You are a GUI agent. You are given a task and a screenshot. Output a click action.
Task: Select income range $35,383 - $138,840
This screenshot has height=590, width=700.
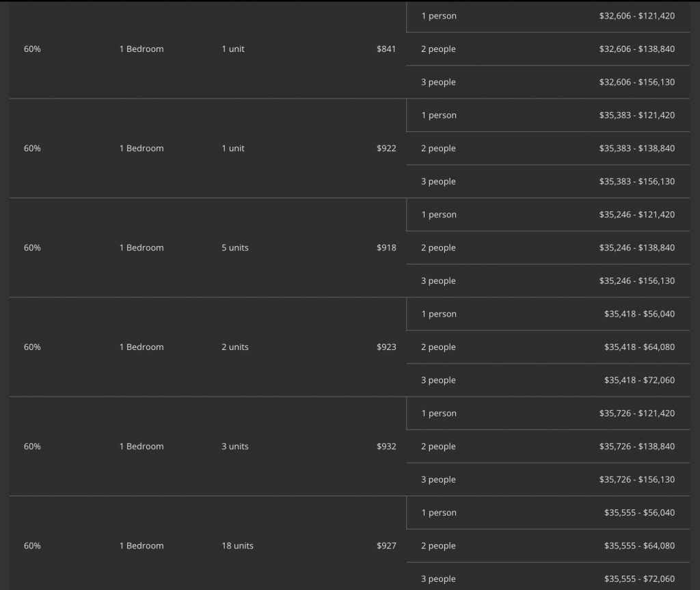636,148
